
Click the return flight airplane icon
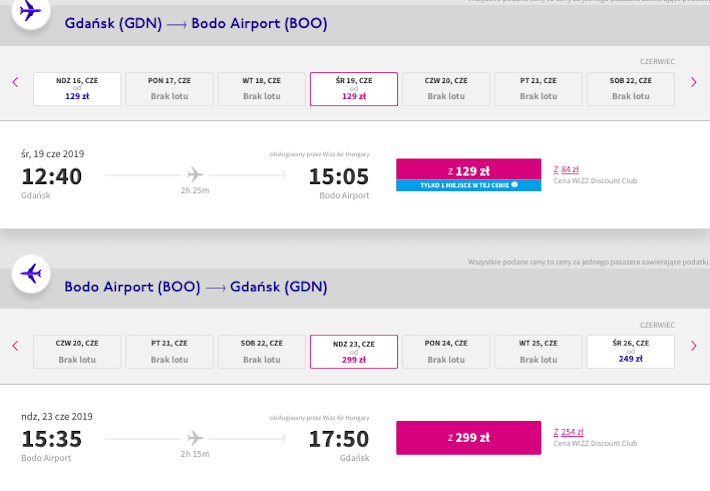(31, 274)
